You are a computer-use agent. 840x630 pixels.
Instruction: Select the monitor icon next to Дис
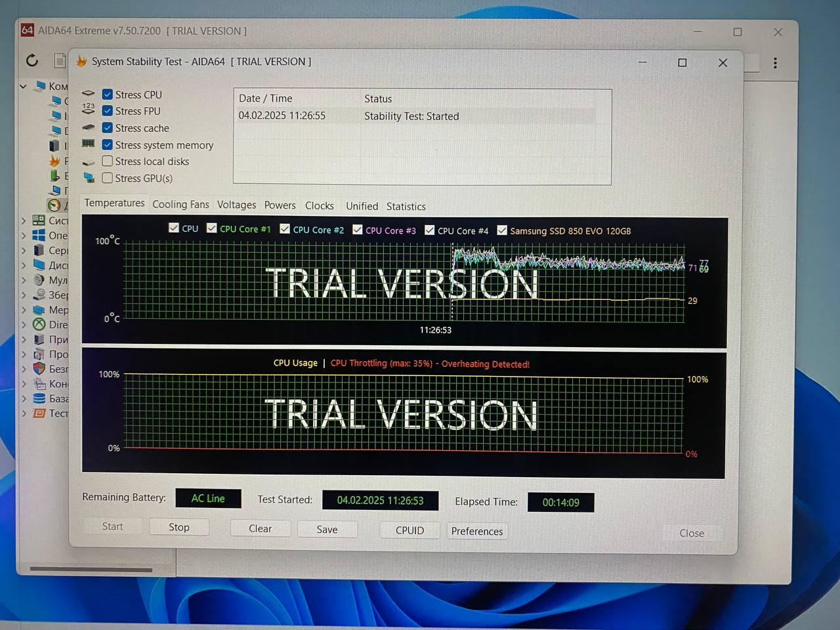(x=39, y=265)
